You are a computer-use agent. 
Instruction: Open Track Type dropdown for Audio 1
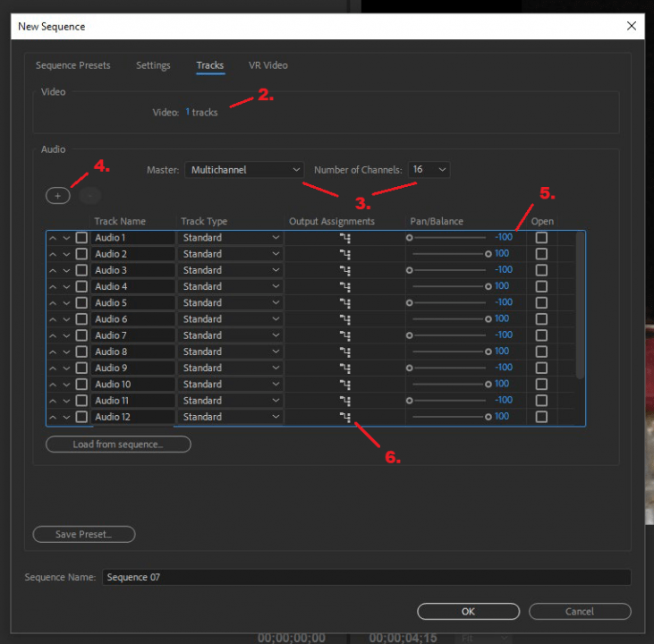click(x=231, y=238)
